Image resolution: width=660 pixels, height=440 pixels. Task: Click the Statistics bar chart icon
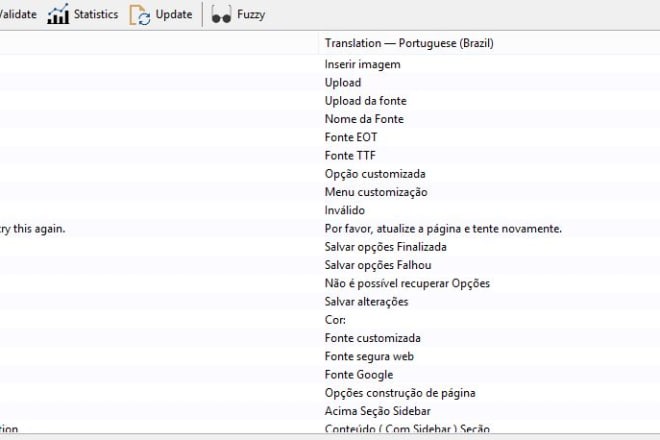tap(58, 14)
